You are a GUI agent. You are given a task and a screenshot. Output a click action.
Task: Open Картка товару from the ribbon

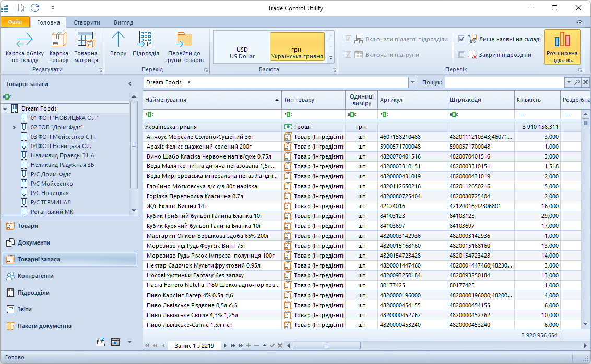point(59,47)
